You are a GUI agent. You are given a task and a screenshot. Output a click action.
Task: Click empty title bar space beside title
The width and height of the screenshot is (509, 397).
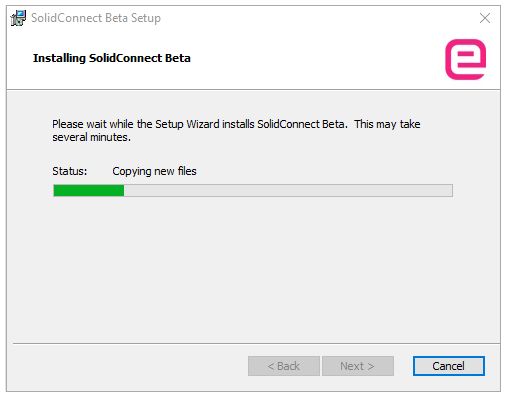(317, 18)
